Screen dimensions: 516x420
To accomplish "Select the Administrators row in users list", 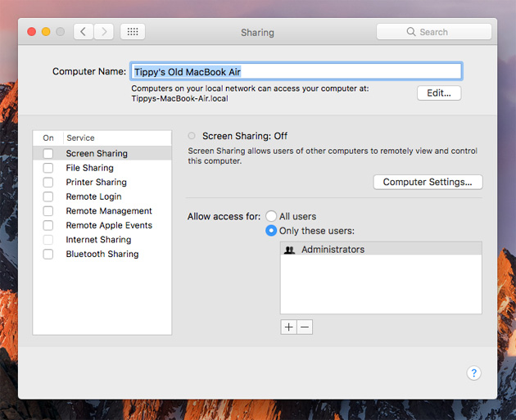I will 381,250.
